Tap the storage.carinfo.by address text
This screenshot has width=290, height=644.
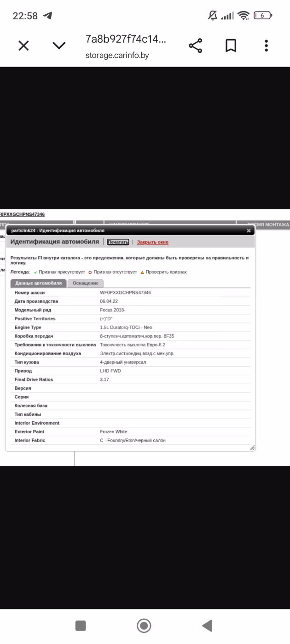117,56
